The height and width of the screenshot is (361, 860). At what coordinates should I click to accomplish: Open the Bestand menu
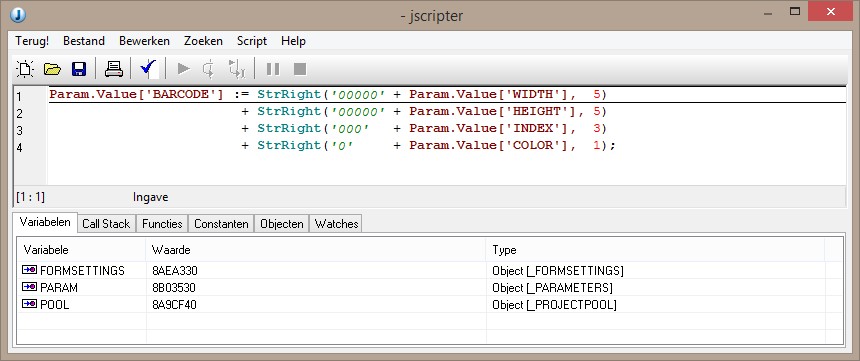84,41
